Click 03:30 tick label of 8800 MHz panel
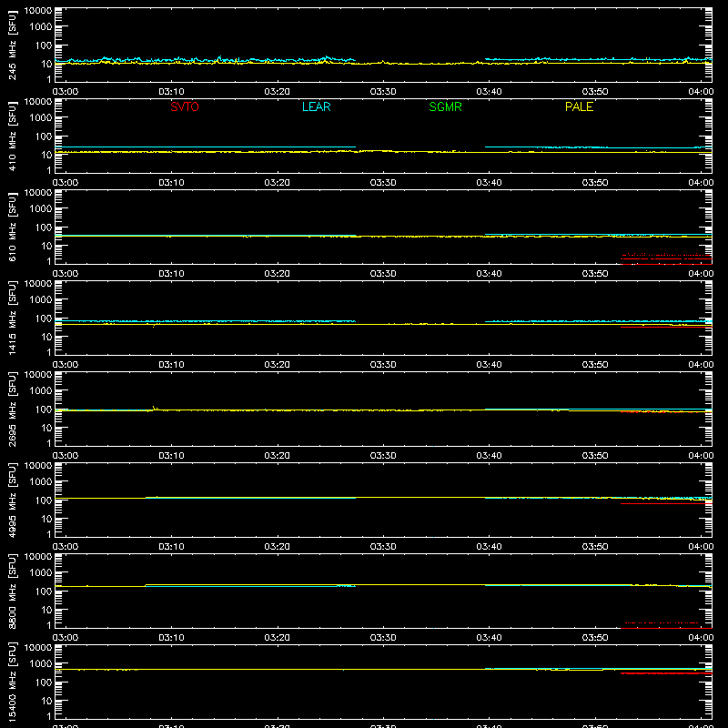Image resolution: width=728 pixels, height=728 pixels. (x=383, y=638)
